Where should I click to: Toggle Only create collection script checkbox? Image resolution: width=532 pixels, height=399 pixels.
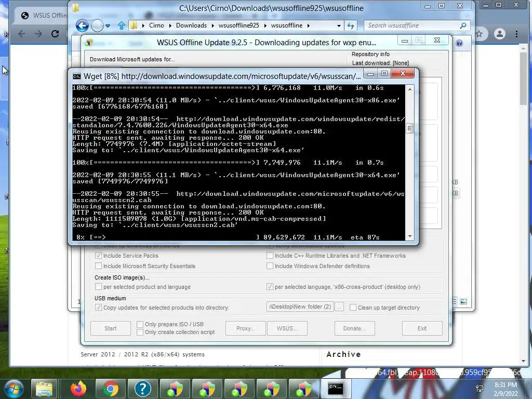coord(140,332)
